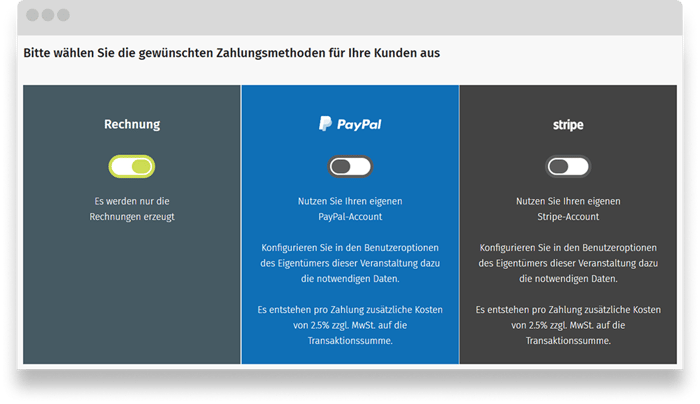
Task: Click PayPal card's 2.5% cost notice
Action: (350, 325)
